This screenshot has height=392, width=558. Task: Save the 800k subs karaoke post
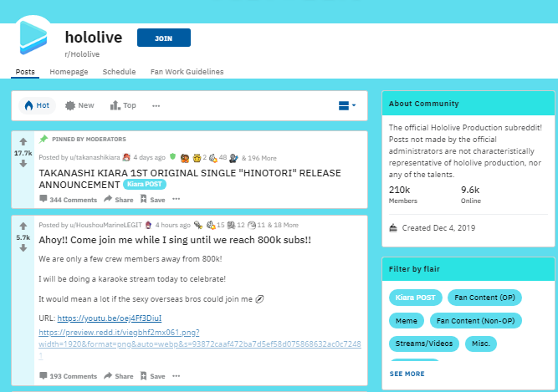[152, 376]
